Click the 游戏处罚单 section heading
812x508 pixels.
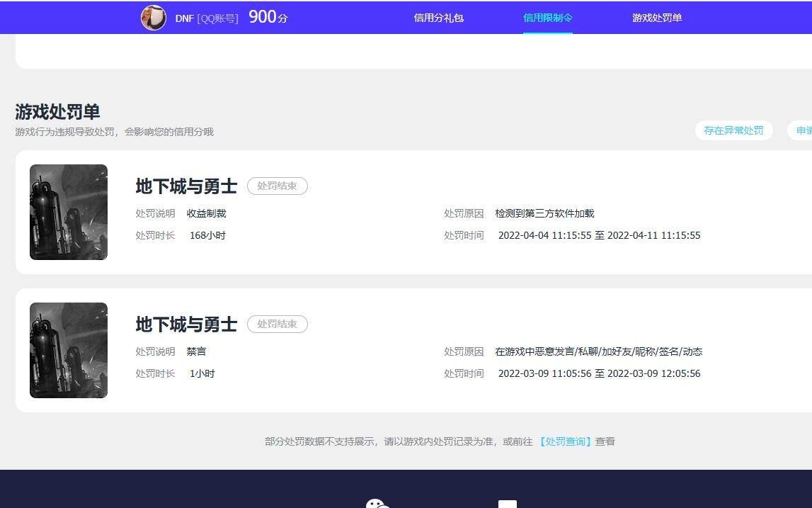tap(57, 111)
